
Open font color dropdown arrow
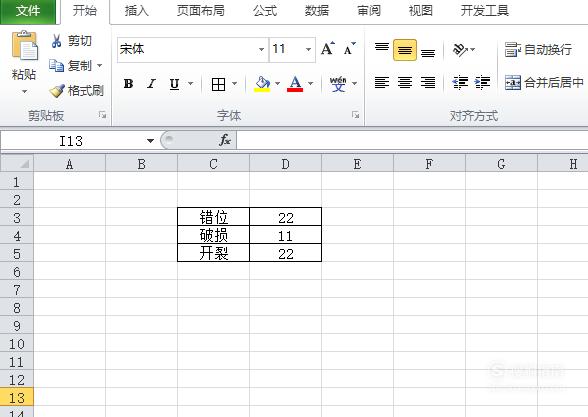[310, 83]
